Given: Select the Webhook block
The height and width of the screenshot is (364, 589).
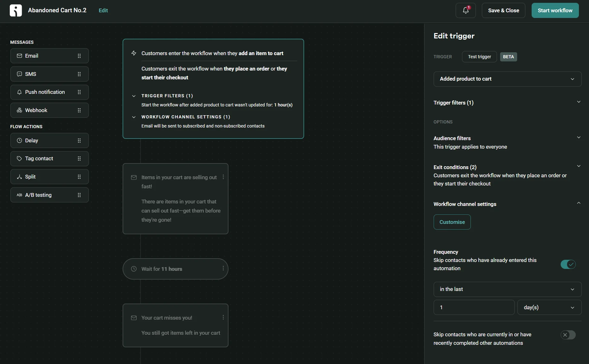Looking at the screenshot, I should pos(49,110).
